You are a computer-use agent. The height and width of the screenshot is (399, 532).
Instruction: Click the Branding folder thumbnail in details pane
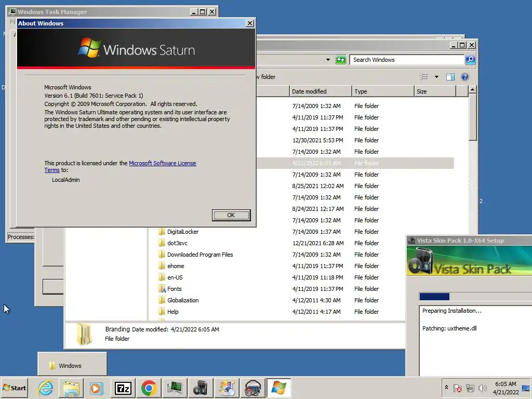[x=84, y=334]
